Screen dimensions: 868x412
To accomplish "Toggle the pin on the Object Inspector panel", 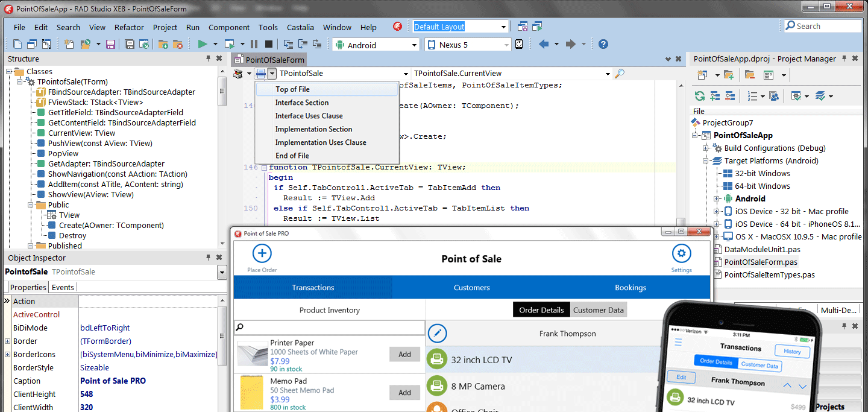I will coord(209,258).
